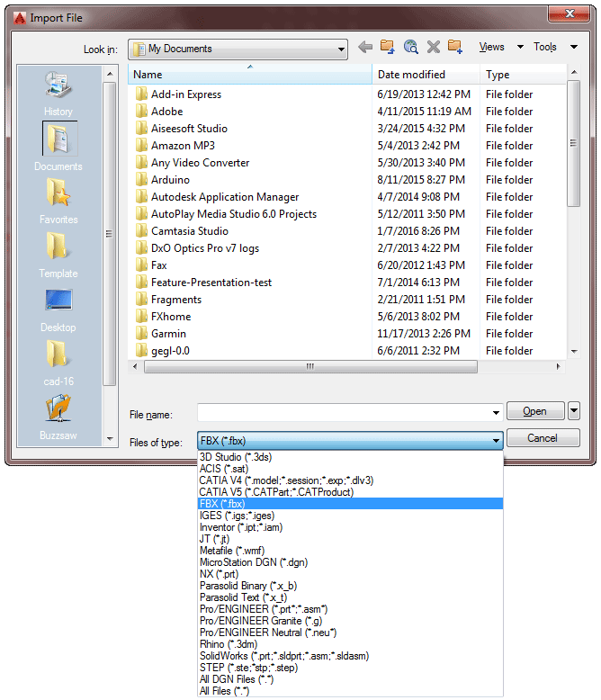Pick JT (*.jt) from the list
Image resolution: width=601 pixels, height=700 pixels.
[x=350, y=539]
